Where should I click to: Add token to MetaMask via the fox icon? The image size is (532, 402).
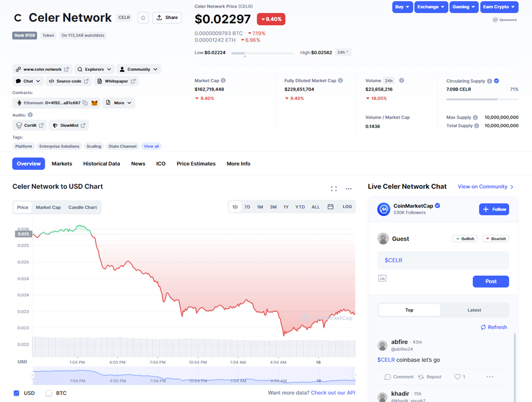[x=94, y=103]
